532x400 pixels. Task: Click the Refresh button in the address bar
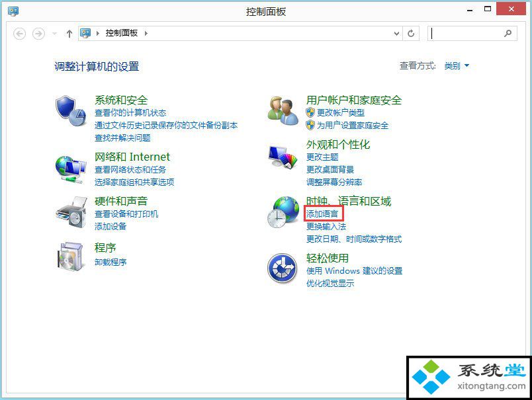(411, 34)
